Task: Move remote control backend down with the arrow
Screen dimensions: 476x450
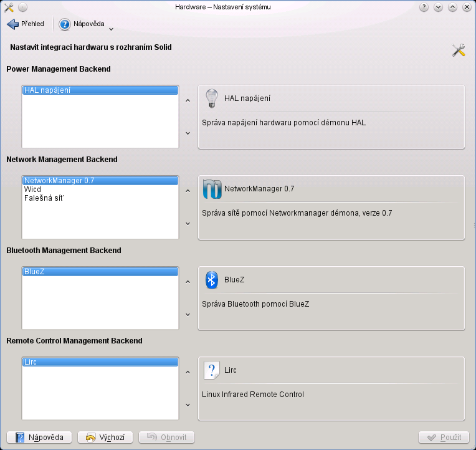Action: point(188,405)
